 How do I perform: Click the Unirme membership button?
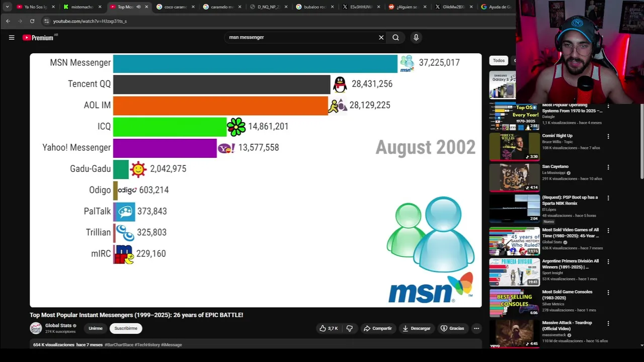coord(96,328)
